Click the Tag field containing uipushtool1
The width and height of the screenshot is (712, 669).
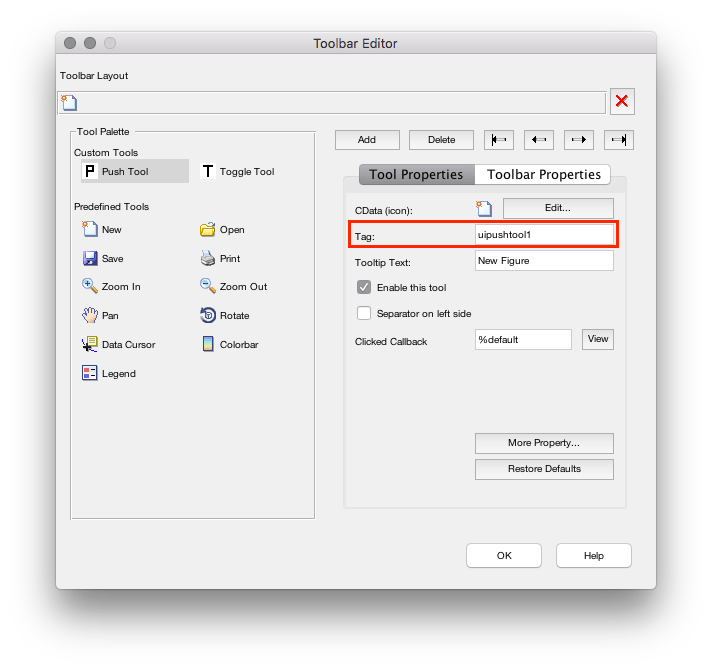(x=544, y=235)
